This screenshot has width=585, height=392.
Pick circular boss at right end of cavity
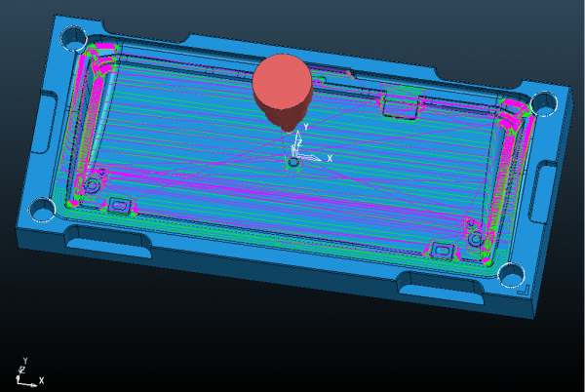click(476, 238)
